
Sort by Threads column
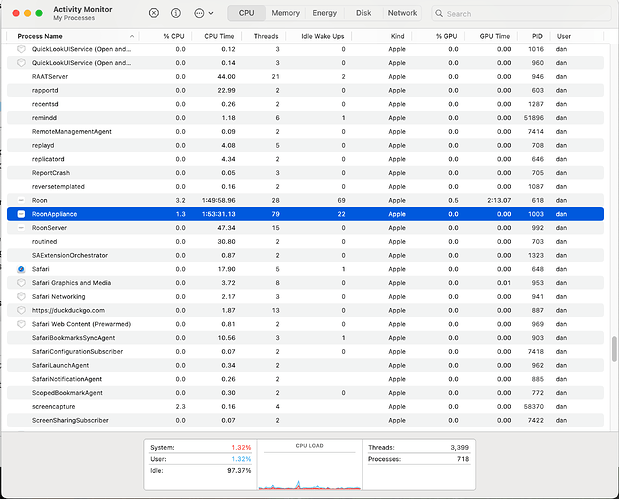[266, 36]
